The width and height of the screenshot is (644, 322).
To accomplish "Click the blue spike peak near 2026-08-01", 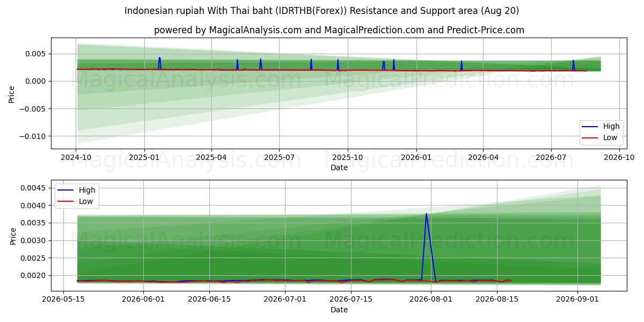I will click(x=426, y=214).
